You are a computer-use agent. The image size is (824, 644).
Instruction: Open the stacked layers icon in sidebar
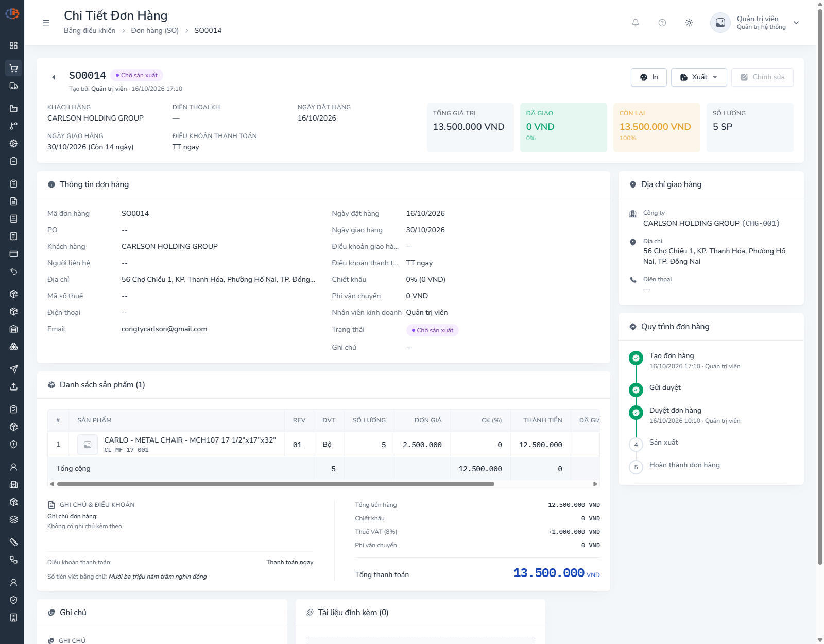(13, 519)
